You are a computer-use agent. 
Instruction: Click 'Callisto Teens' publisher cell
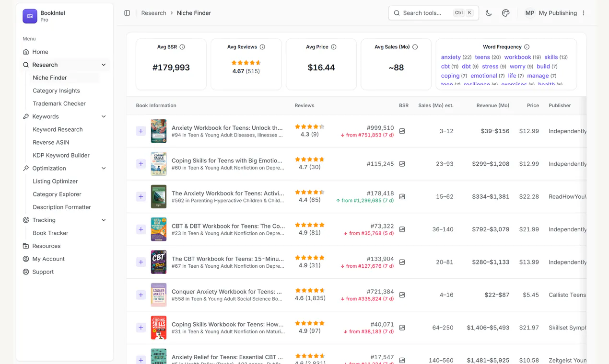point(567,295)
